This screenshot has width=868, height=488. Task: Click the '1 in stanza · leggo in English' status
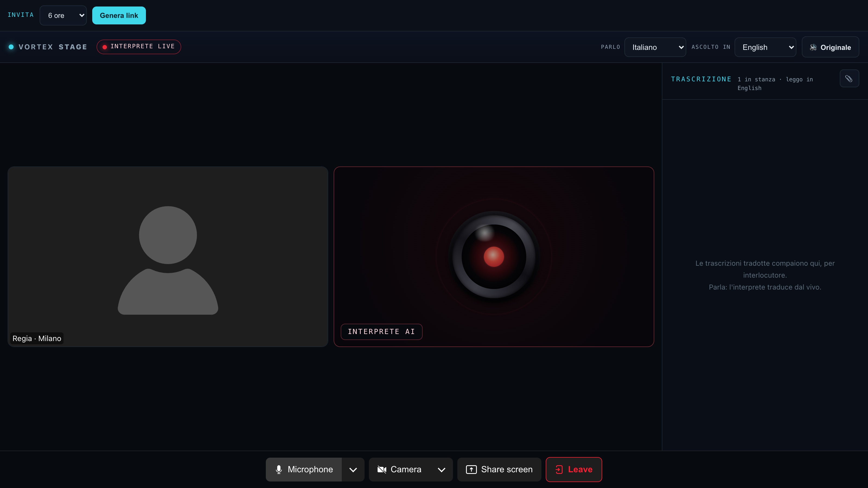click(x=775, y=84)
